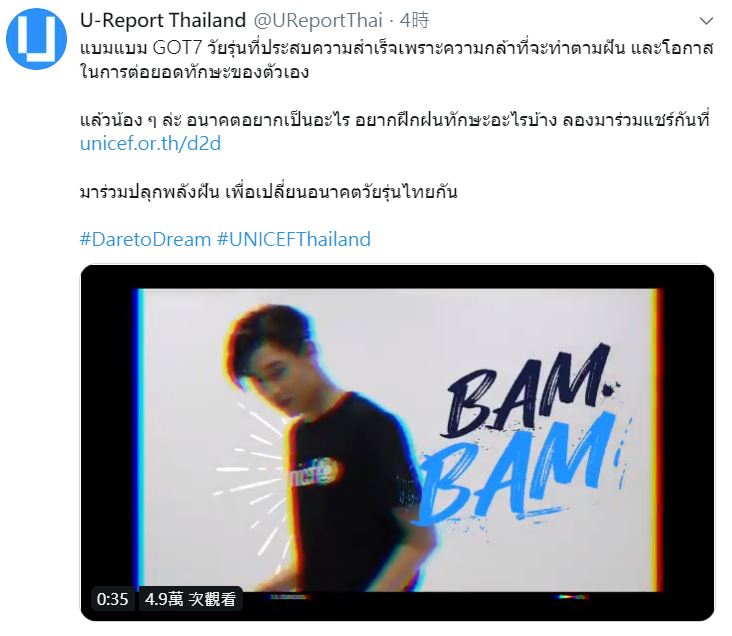Open the @UReportThai handle link
This screenshot has height=636, width=732.
[318, 21]
